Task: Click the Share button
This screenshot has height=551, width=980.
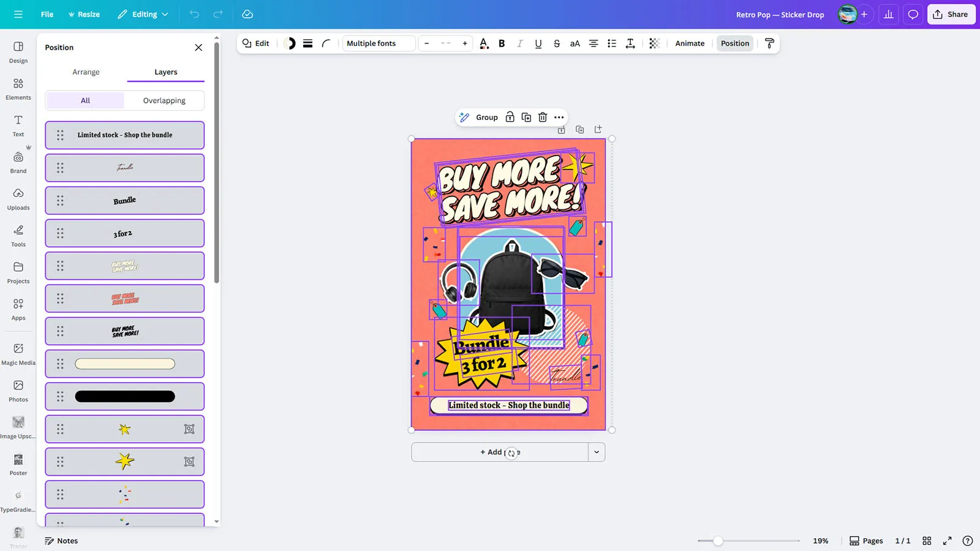Action: pos(951,14)
